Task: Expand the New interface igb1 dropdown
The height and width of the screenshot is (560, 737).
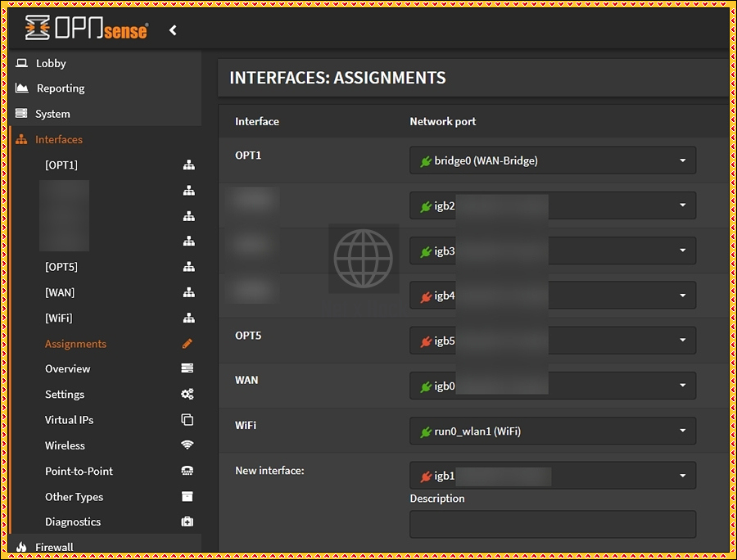Action: tap(553, 476)
